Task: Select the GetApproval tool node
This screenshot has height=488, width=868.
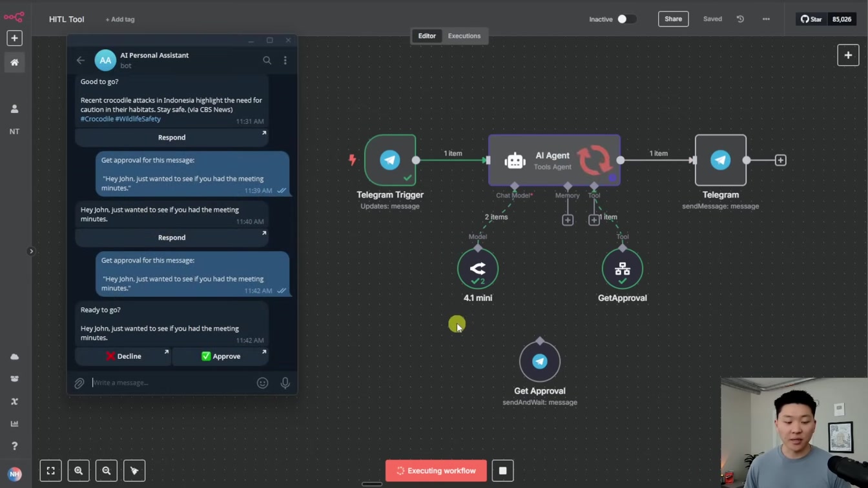Action: coord(623,269)
